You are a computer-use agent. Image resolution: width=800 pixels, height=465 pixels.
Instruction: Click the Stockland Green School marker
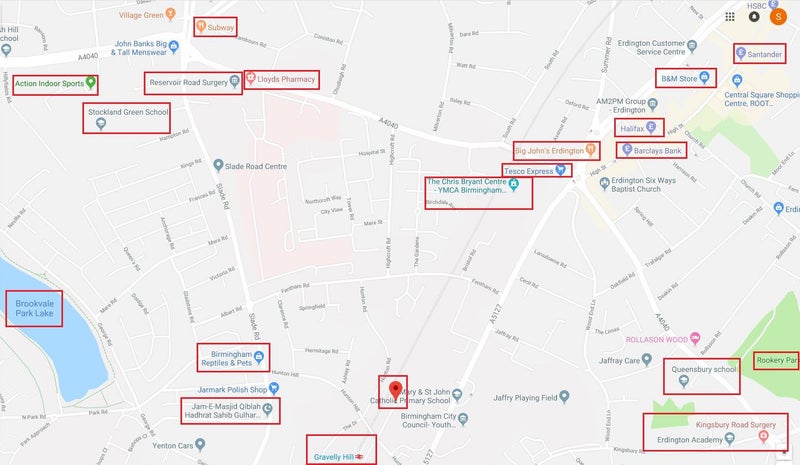(101, 124)
